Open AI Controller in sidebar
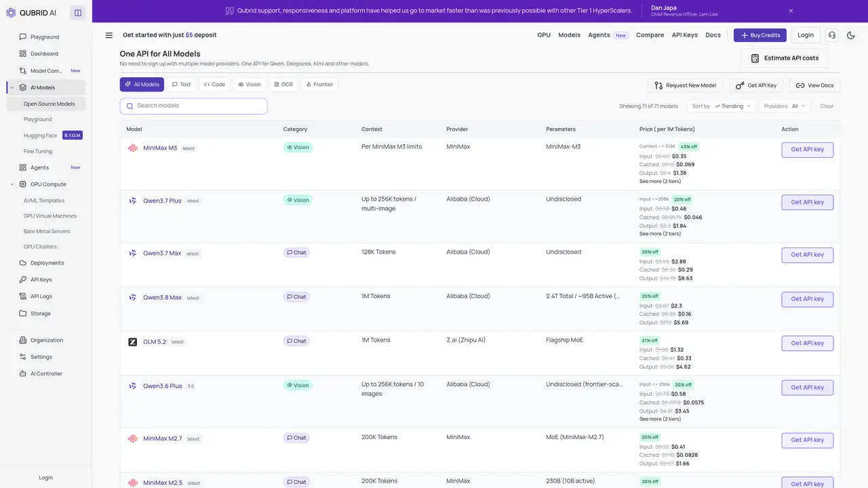 [46, 373]
